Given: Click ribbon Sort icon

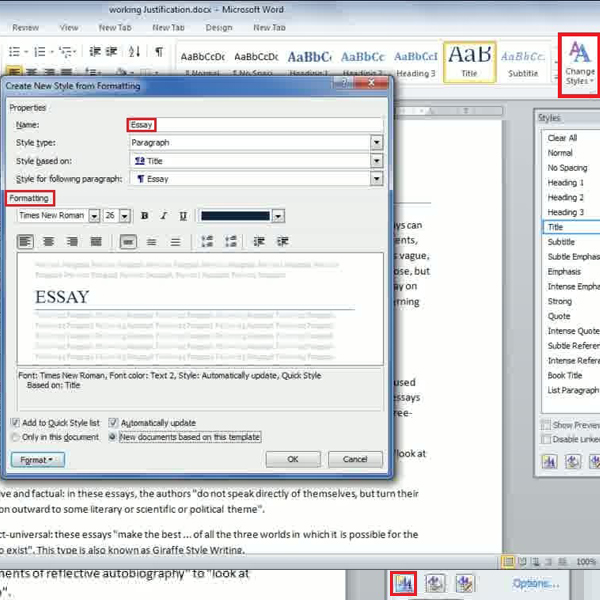Looking at the screenshot, I should pos(134,51).
